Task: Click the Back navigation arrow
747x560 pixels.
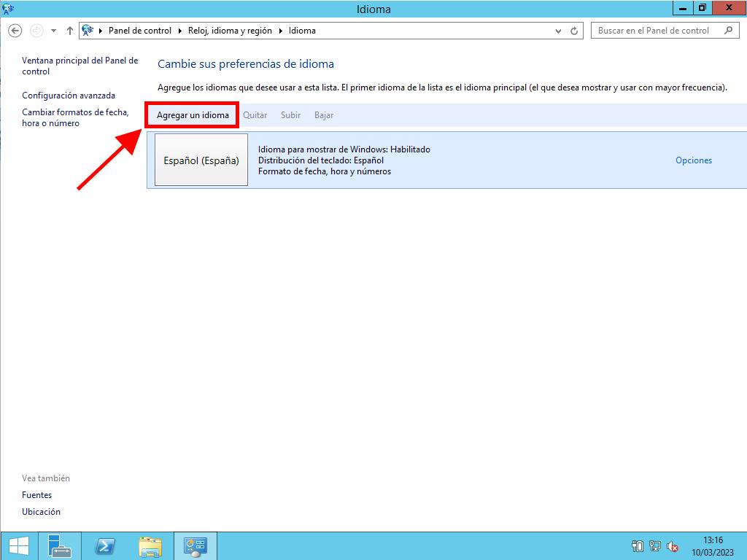Action: tap(15, 31)
